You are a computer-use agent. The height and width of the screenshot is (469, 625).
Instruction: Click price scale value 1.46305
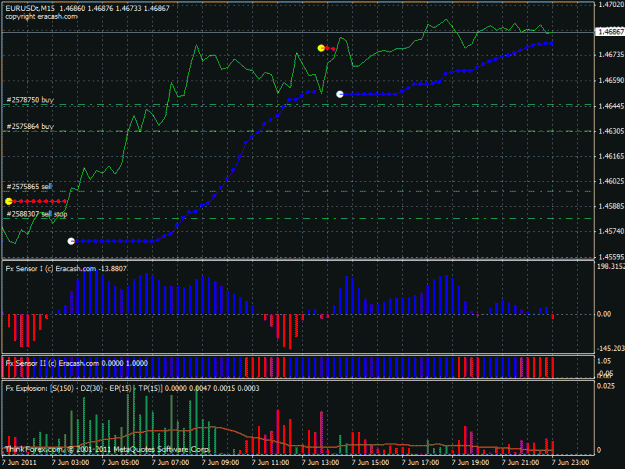(610, 131)
